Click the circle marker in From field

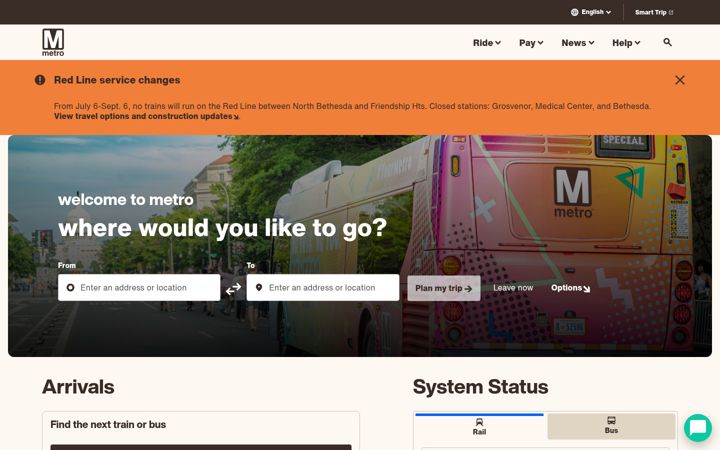70,287
